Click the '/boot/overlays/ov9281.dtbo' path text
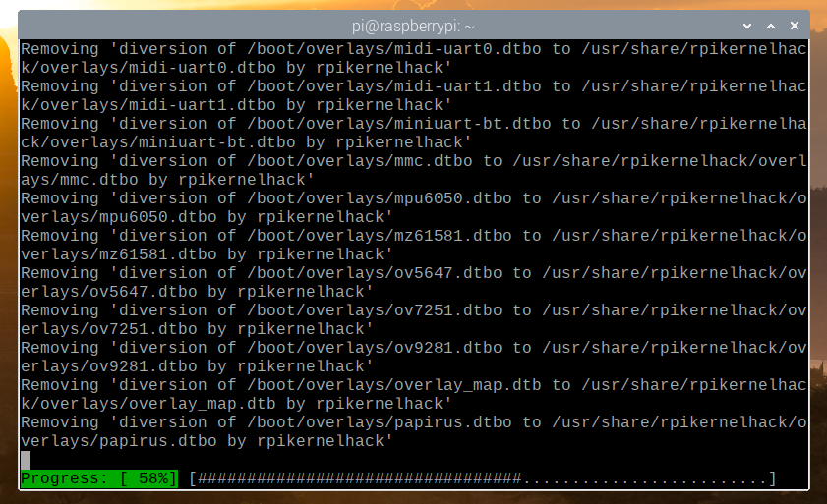 (375, 348)
